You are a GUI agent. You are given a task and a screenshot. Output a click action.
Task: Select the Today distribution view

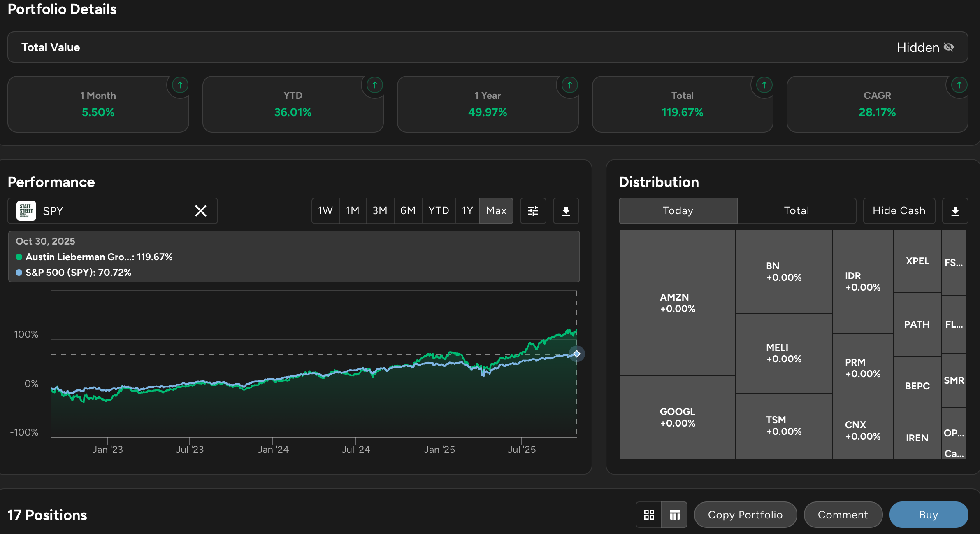point(678,211)
